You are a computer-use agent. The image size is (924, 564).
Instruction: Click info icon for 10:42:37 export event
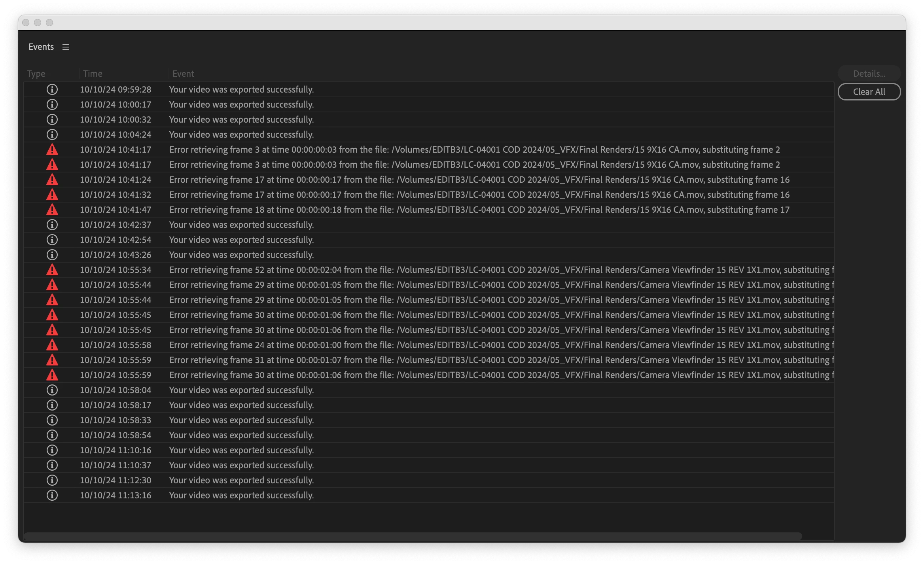tap(52, 225)
